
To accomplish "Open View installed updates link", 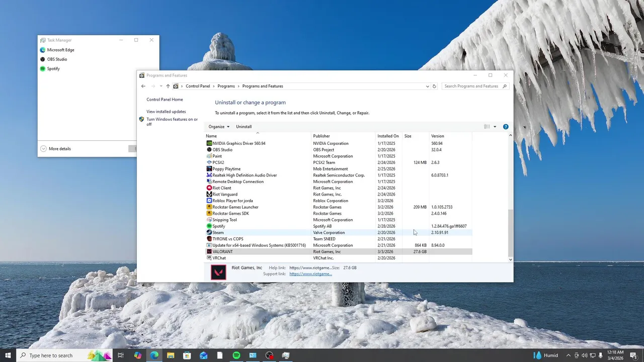I will [166, 112].
